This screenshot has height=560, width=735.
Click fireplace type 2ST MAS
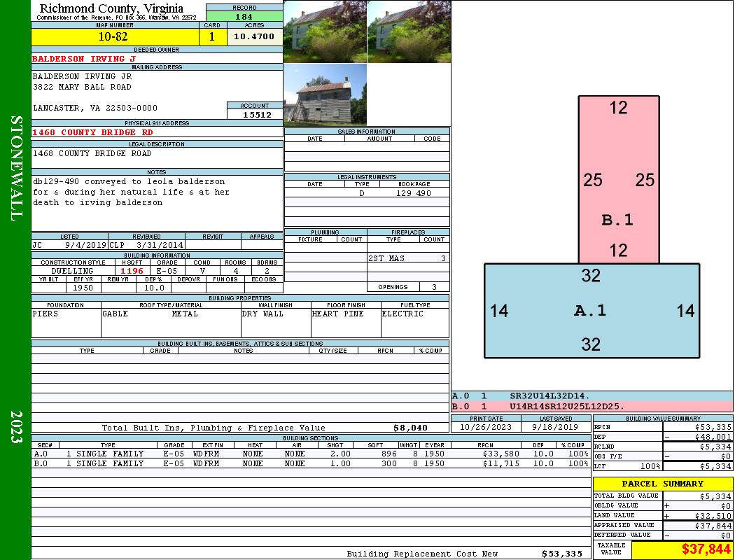pyautogui.click(x=386, y=258)
